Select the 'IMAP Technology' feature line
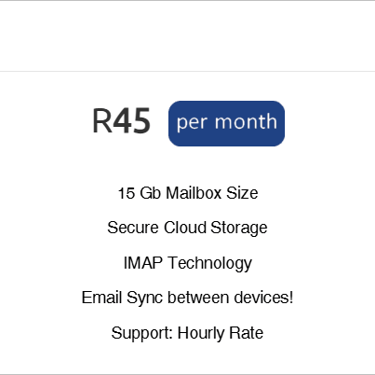The height and width of the screenshot is (375, 375). pos(188,263)
